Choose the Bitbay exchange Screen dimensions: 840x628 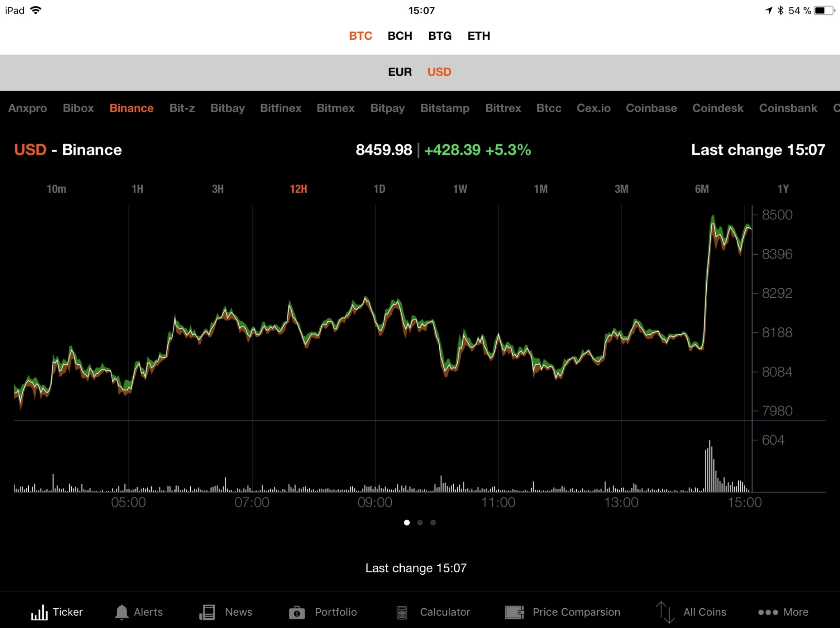228,108
